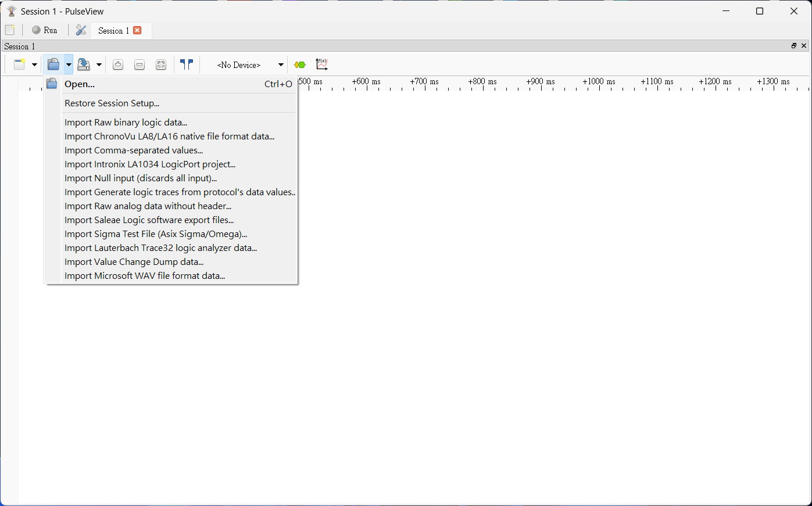Add a math channel with graph icon

pos(321,64)
